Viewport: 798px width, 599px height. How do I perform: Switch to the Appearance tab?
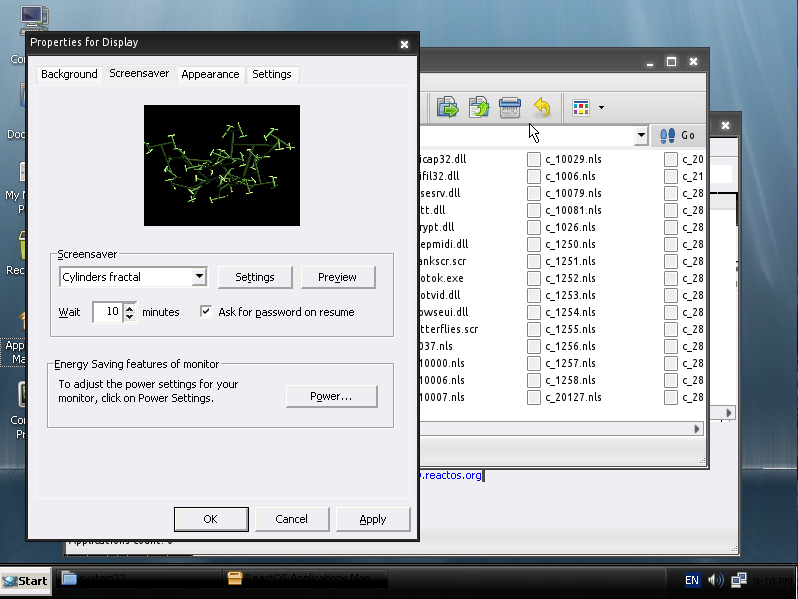click(210, 74)
